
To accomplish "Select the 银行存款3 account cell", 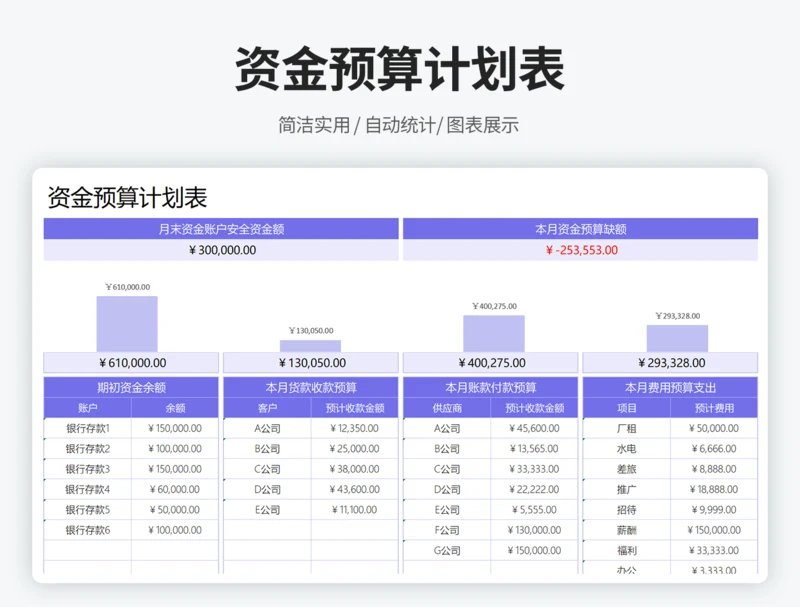I will point(88,469).
